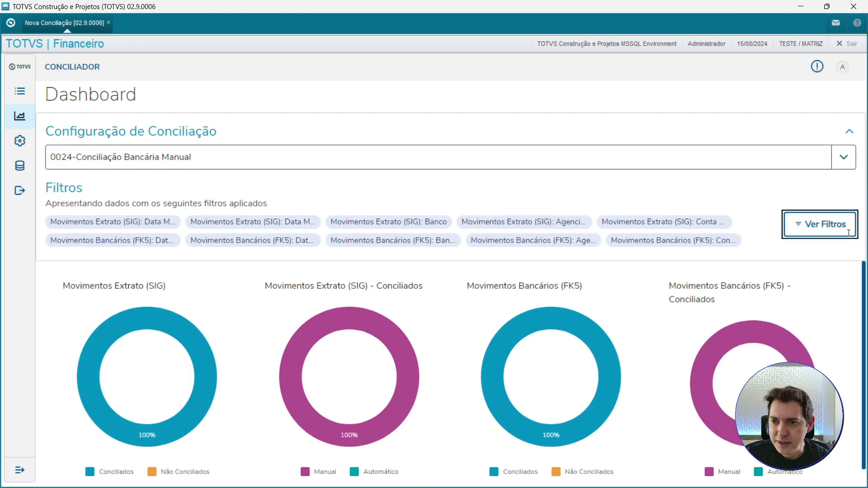Viewport: 868px width, 488px height.
Task: Close the Nova Conciliação tab
Action: click(108, 22)
